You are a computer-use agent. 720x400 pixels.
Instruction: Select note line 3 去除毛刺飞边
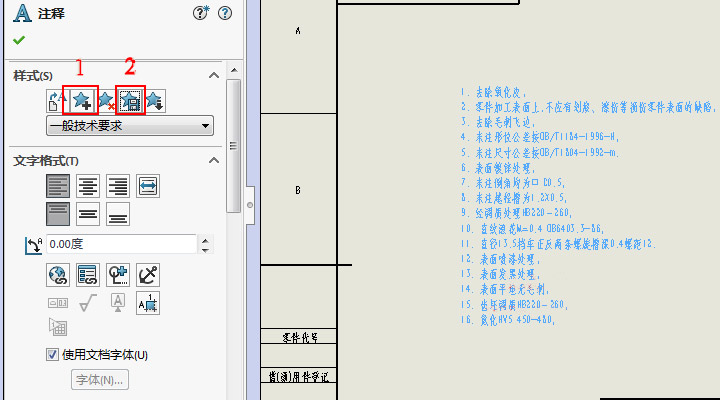coord(498,122)
